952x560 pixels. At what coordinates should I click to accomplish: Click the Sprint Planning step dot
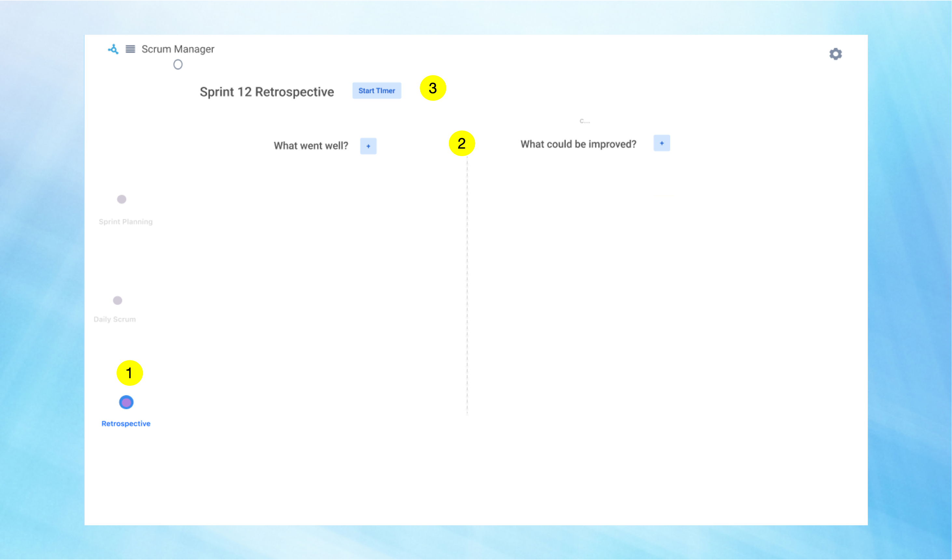pyautogui.click(x=122, y=199)
